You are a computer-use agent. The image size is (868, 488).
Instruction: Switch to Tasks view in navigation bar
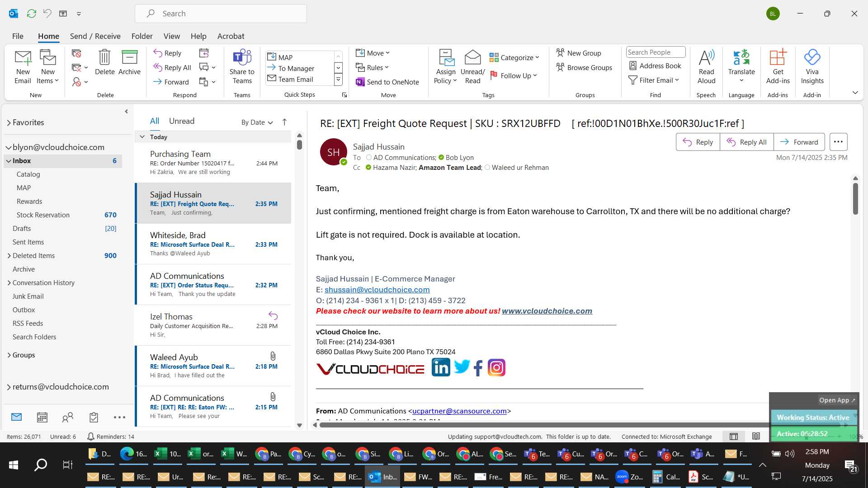(x=94, y=417)
